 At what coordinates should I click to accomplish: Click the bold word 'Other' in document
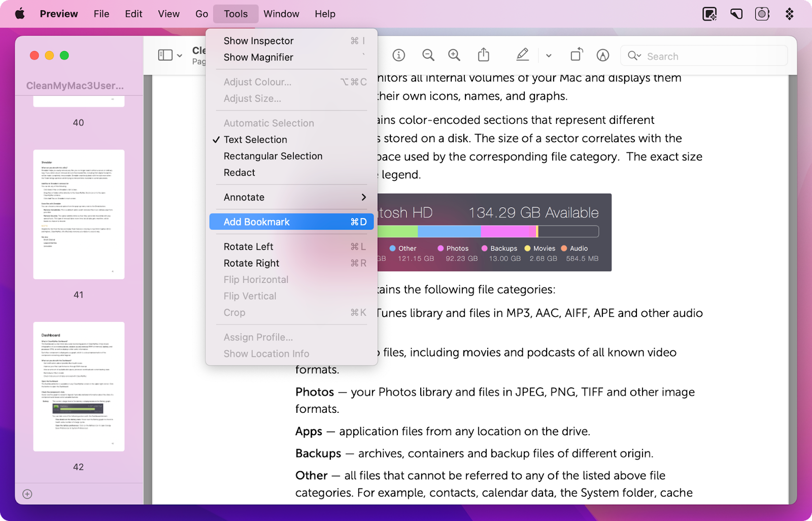pos(312,475)
